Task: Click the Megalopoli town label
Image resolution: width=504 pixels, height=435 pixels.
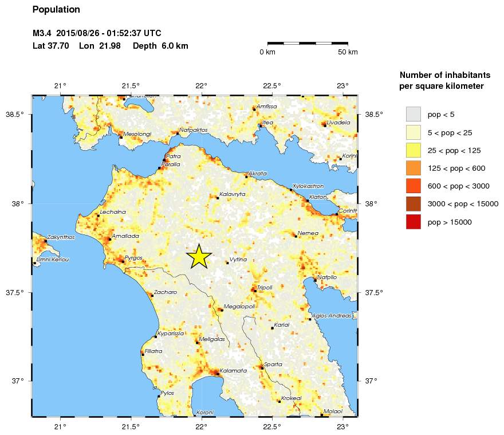Action: tap(239, 307)
